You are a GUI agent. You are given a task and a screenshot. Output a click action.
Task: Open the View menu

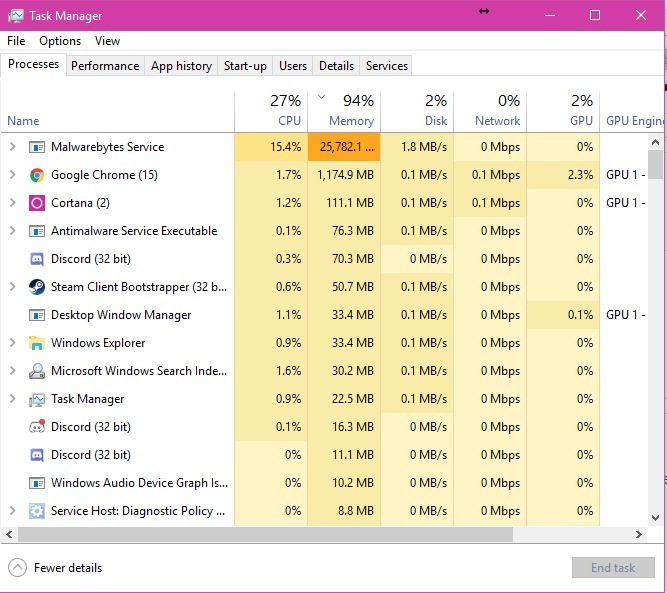107,41
